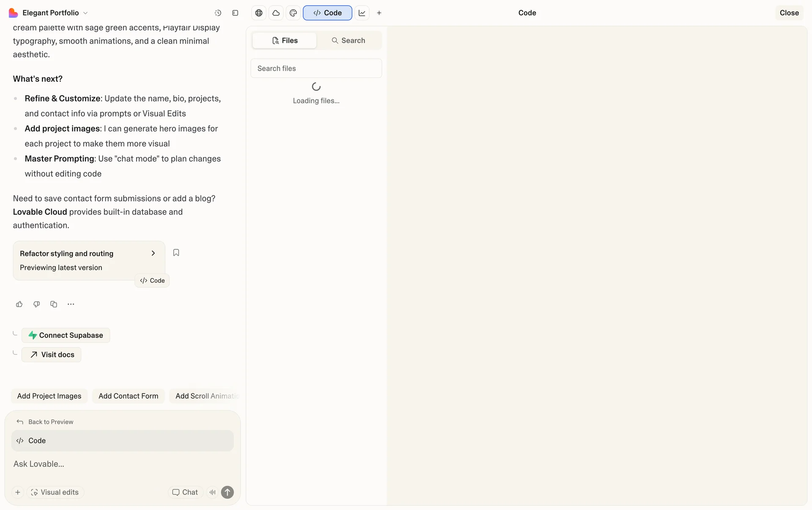Open more options ellipsis menu

click(71, 304)
